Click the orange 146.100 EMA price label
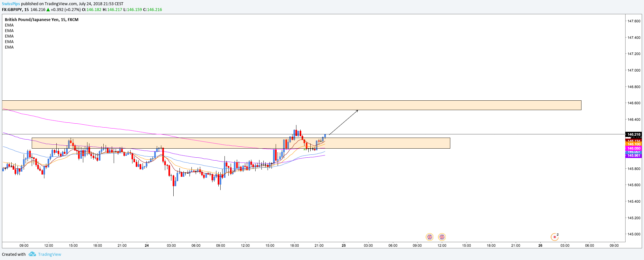644x260 pixels. [633, 144]
